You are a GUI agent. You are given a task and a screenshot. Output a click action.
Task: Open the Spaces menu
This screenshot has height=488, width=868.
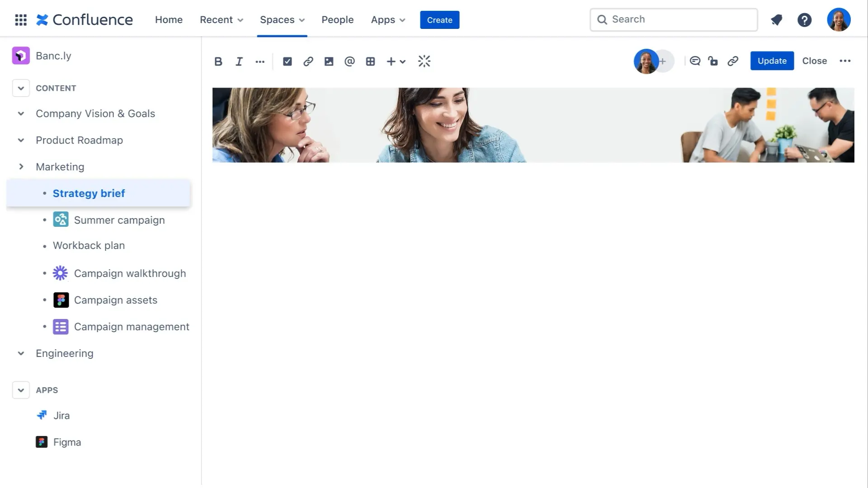282,20
